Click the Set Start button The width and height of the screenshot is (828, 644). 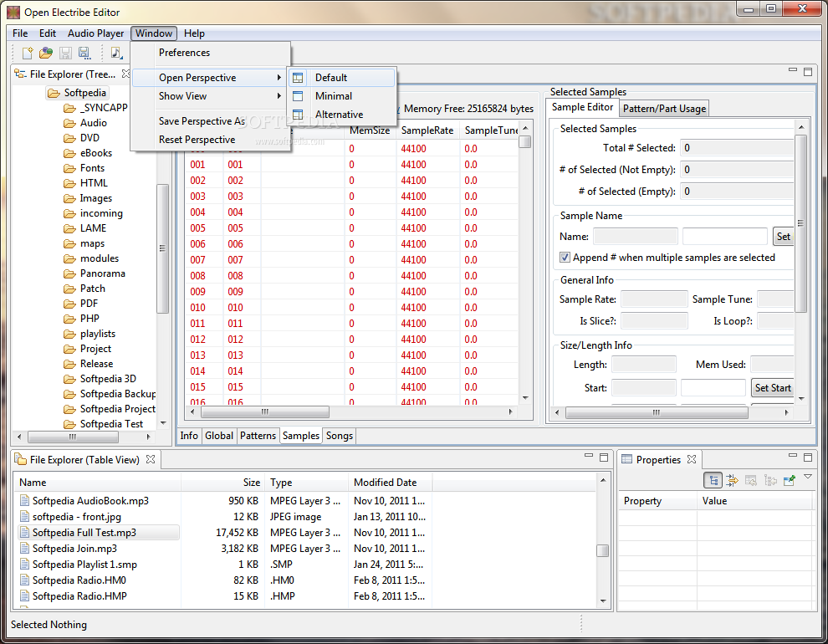(772, 388)
